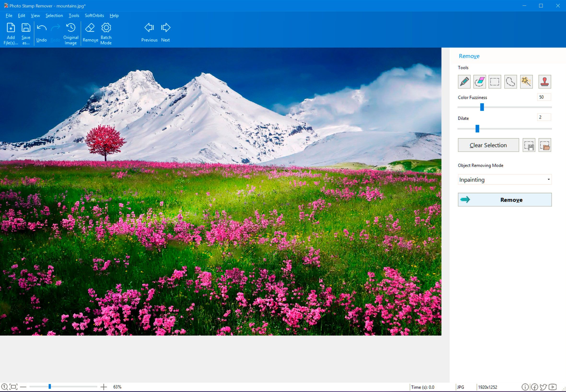Click the SoftOrbits menu
This screenshot has width=566, height=392.
94,16
